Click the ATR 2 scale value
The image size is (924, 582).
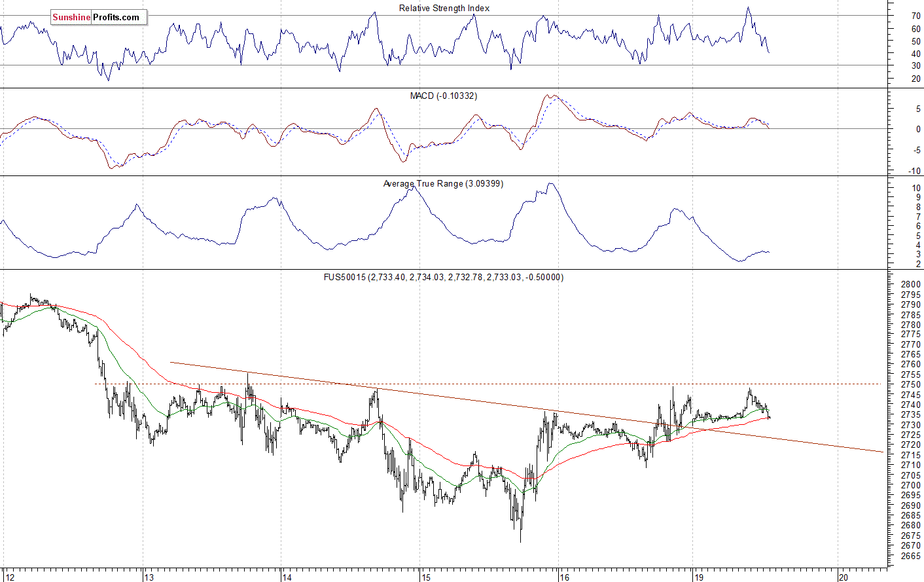coord(918,264)
